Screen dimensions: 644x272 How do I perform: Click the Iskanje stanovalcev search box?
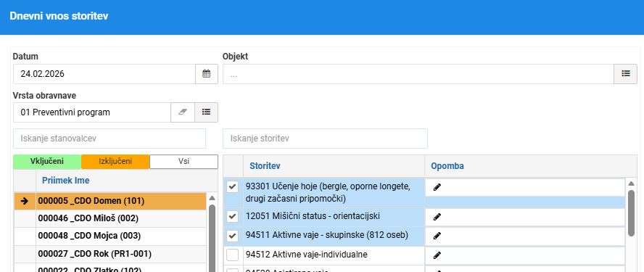coord(110,139)
